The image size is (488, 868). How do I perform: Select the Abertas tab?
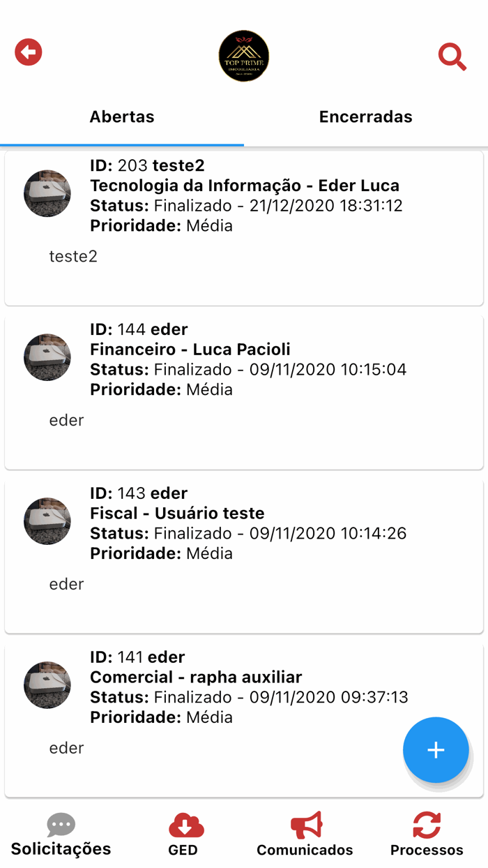click(x=122, y=117)
